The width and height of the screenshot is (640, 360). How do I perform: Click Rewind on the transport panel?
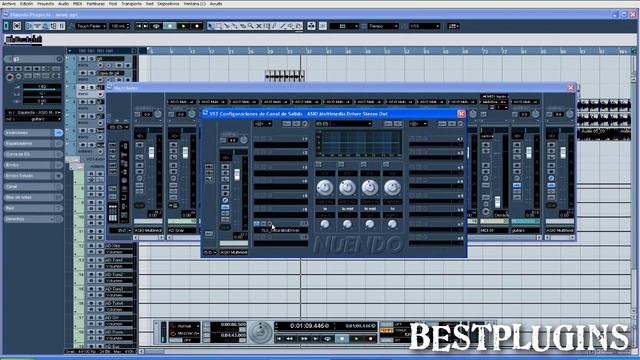point(289,339)
